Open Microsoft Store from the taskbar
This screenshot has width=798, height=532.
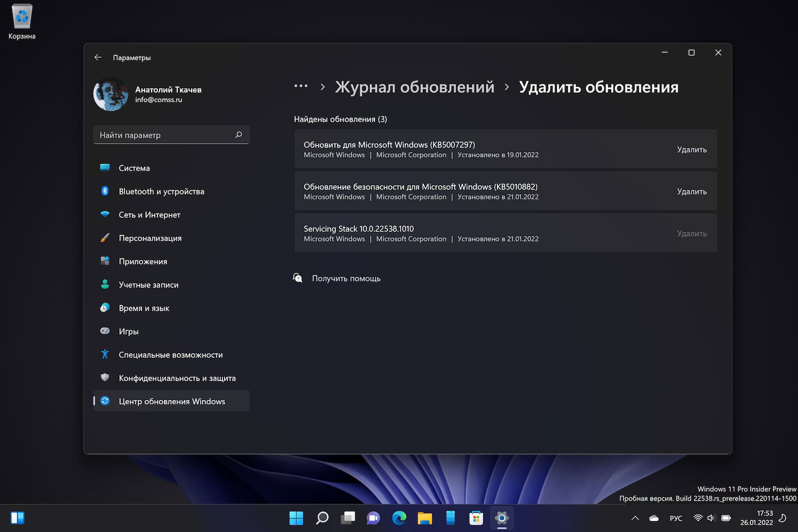pyautogui.click(x=476, y=518)
